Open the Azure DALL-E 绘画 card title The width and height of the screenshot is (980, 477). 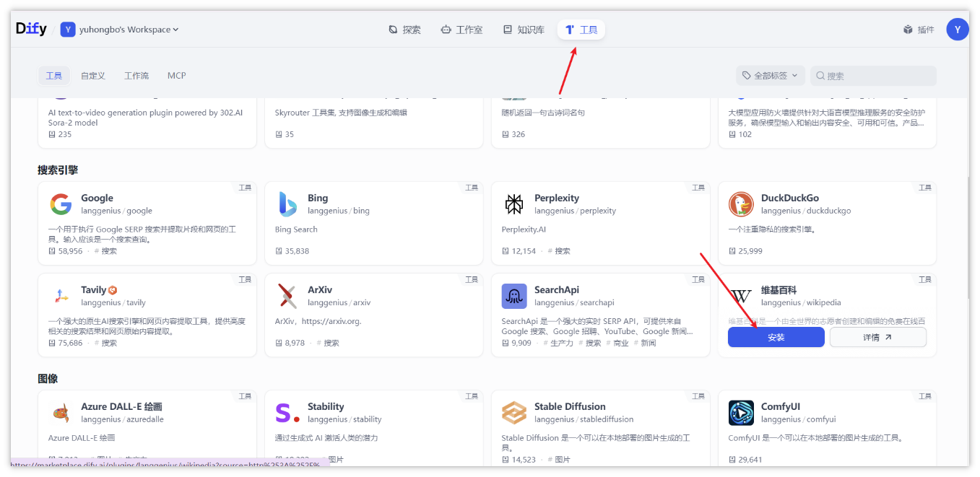[121, 406]
